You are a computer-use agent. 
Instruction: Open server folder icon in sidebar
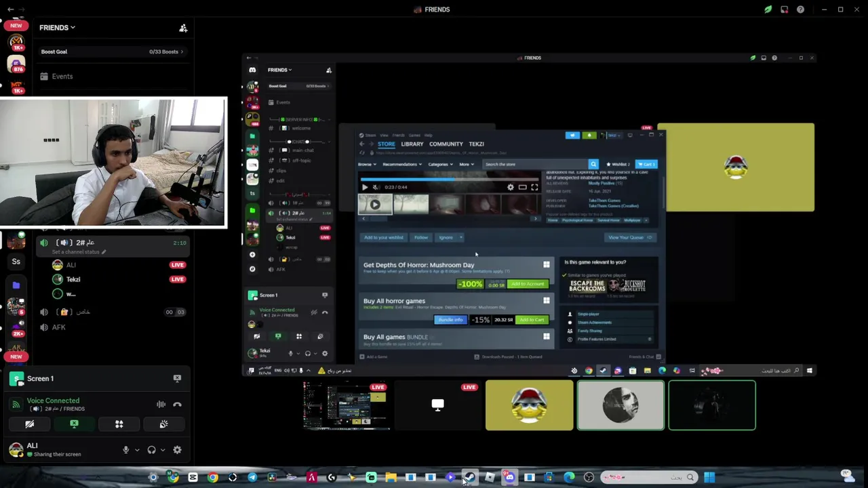tap(16, 285)
